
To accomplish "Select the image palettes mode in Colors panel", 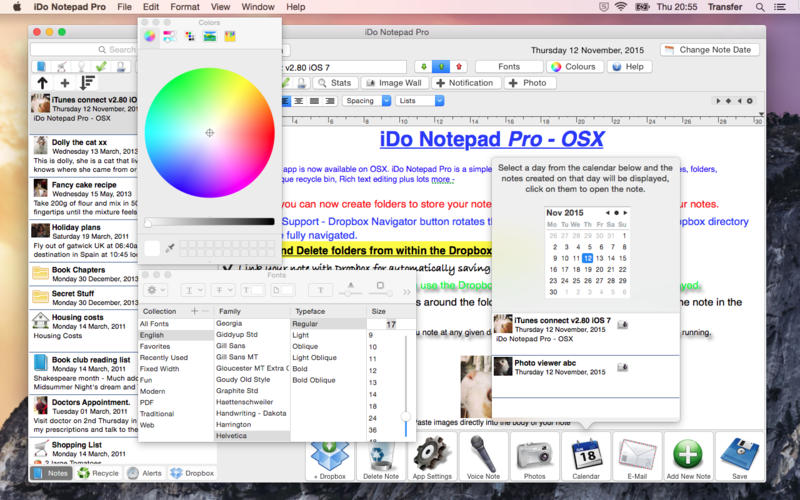I will click(210, 36).
